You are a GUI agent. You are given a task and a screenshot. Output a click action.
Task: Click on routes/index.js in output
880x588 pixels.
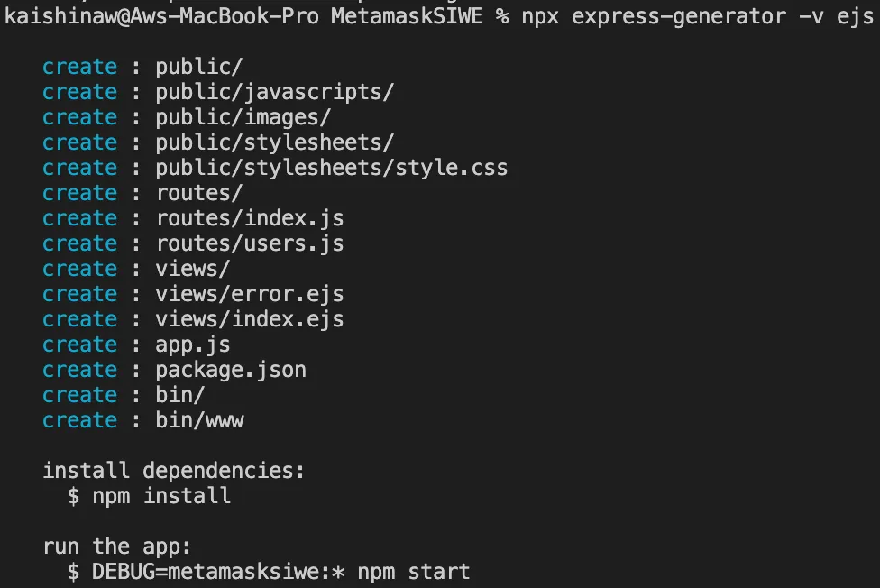pos(249,218)
